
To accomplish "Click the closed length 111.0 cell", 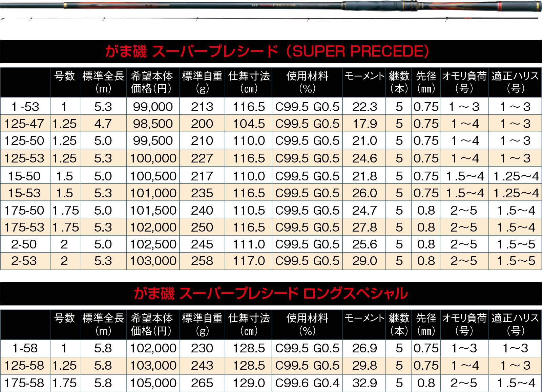I will [x=249, y=244].
